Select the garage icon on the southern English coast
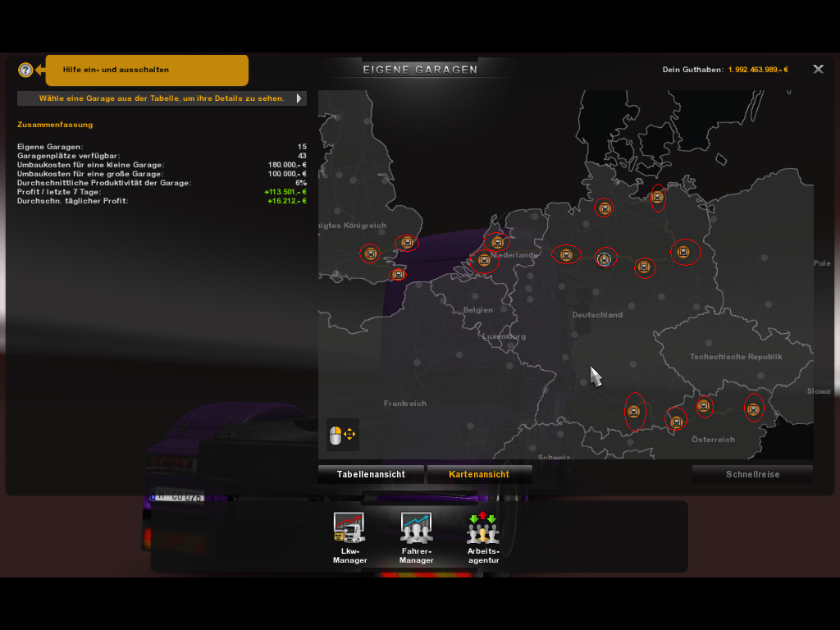The height and width of the screenshot is (630, 840). click(x=398, y=274)
